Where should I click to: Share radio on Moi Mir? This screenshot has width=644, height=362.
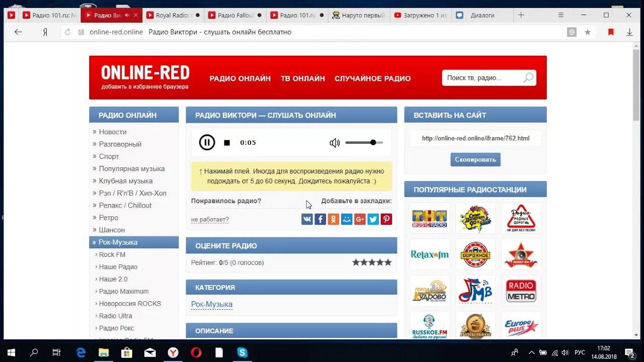(347, 219)
